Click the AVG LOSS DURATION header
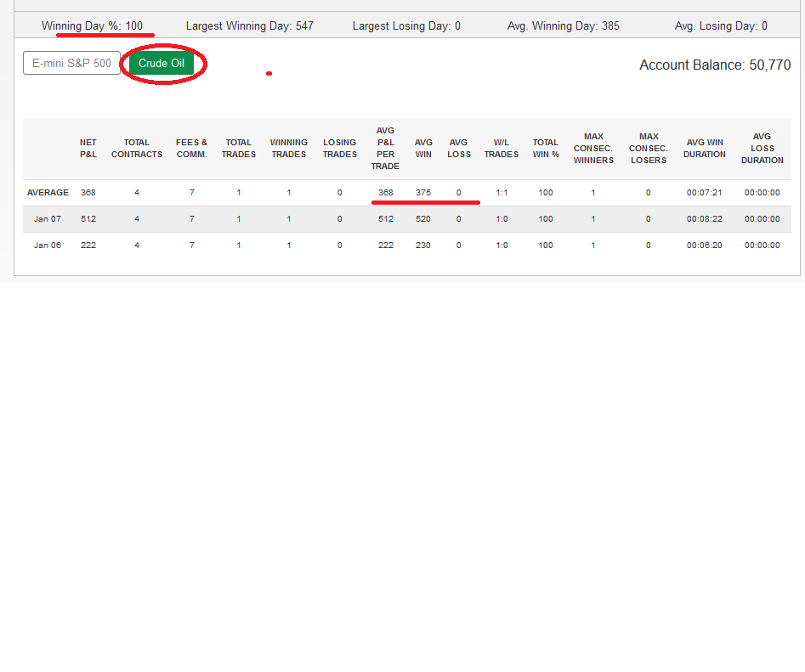Image resolution: width=805 pixels, height=672 pixels. click(762, 149)
